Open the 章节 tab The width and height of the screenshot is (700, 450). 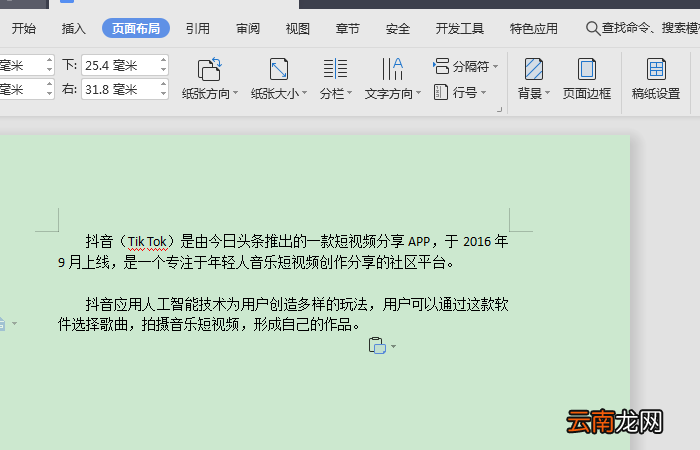[347, 29]
